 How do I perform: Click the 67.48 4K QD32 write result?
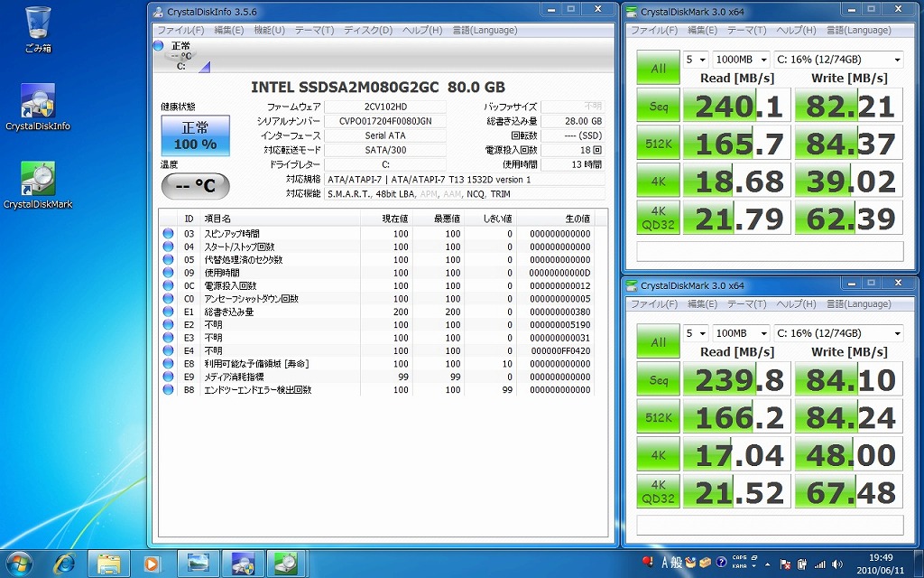pos(848,492)
